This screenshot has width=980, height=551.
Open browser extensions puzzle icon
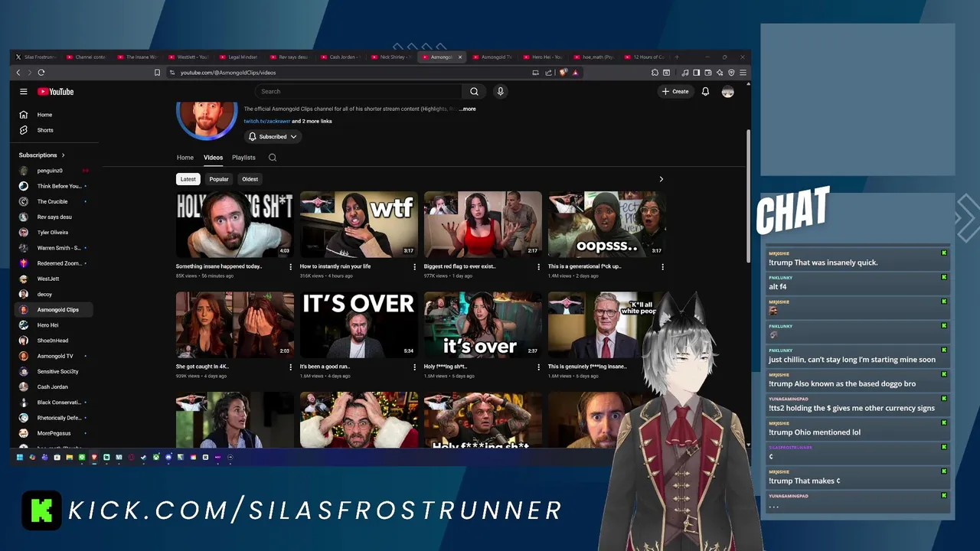point(655,73)
